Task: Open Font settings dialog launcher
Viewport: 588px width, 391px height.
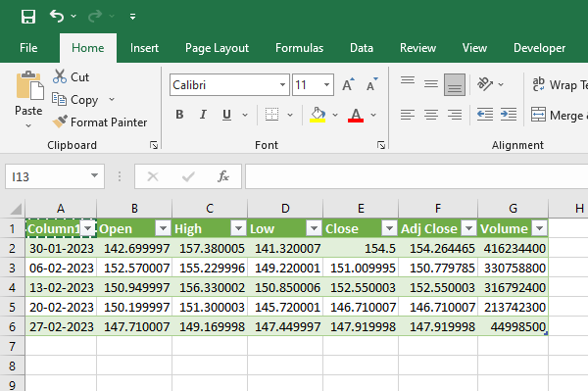Action: (381, 145)
